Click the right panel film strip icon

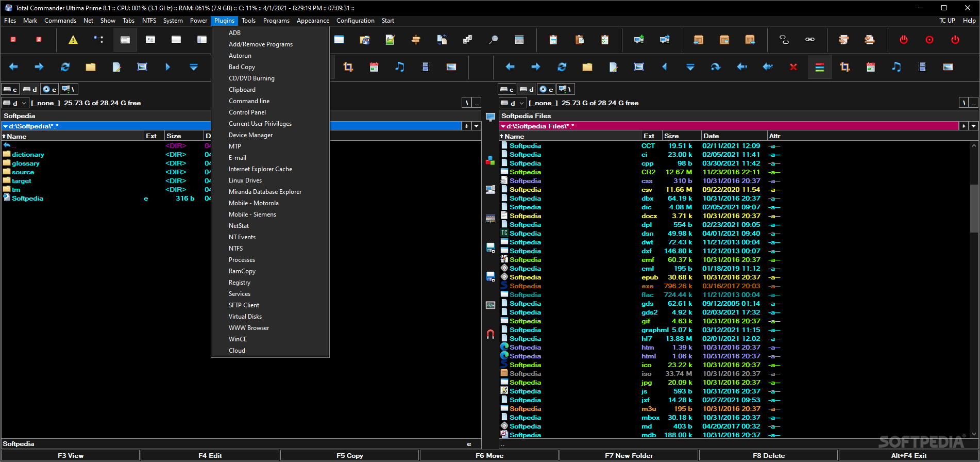tap(922, 67)
